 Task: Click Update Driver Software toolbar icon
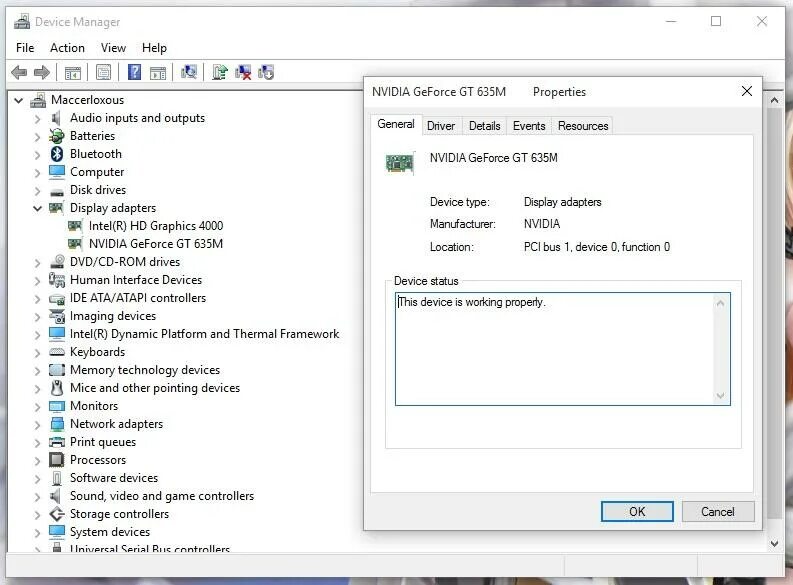(x=220, y=72)
